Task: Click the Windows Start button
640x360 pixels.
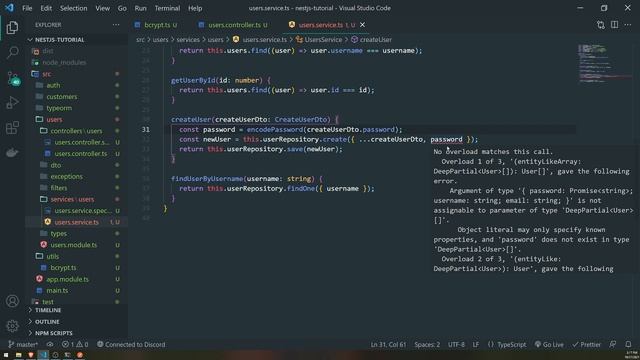Action: pos(6,355)
